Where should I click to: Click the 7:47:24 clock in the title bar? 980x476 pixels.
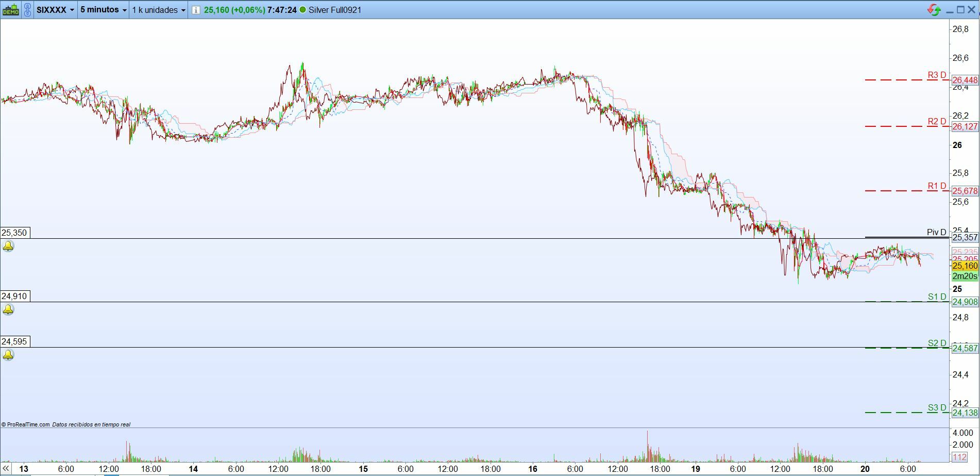(282, 10)
